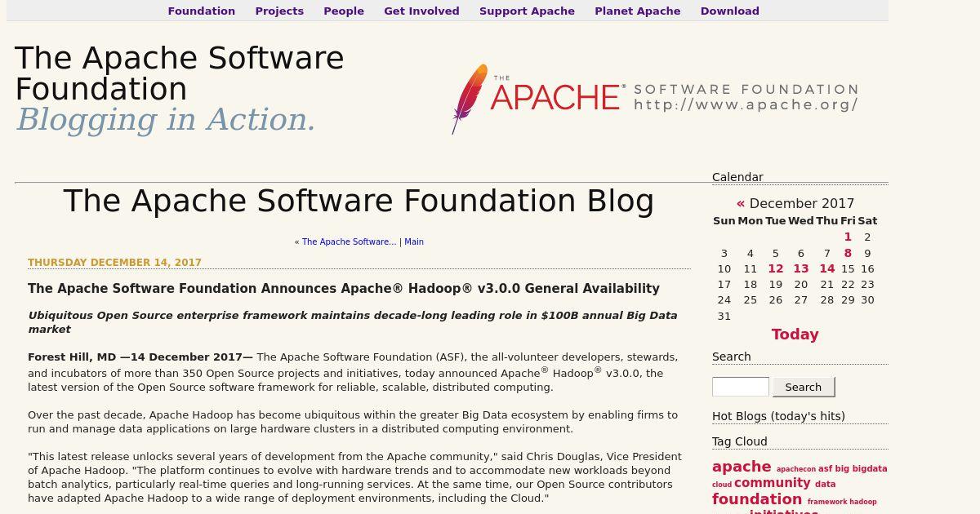This screenshot has width=980, height=514.
Task: Open the Hadoop v3.0.0 General Availability post title
Action: (x=344, y=289)
